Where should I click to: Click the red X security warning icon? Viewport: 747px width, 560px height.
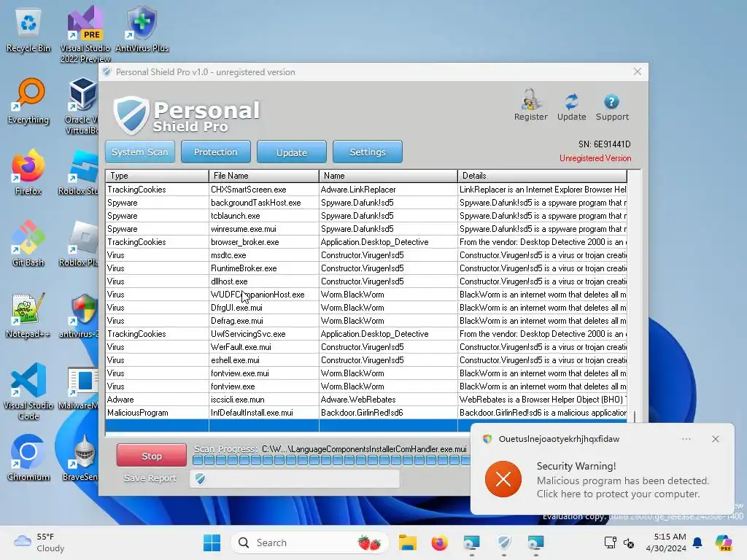click(x=503, y=479)
